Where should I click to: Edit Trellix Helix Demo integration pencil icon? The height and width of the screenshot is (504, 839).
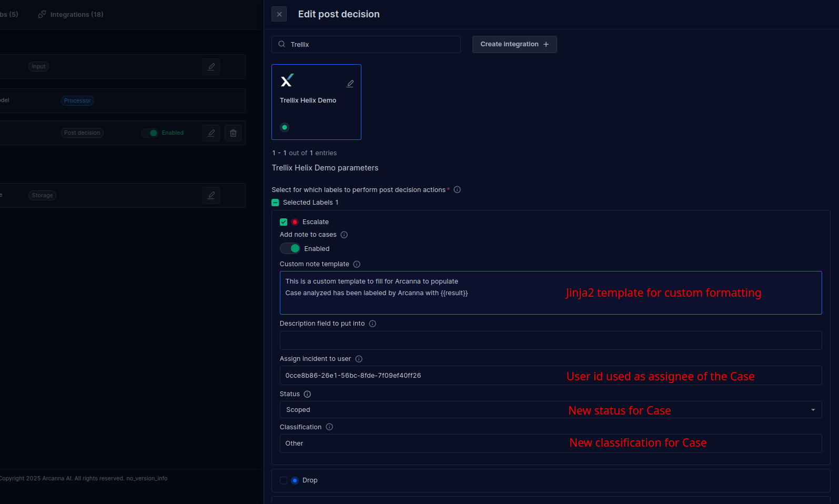coord(350,84)
